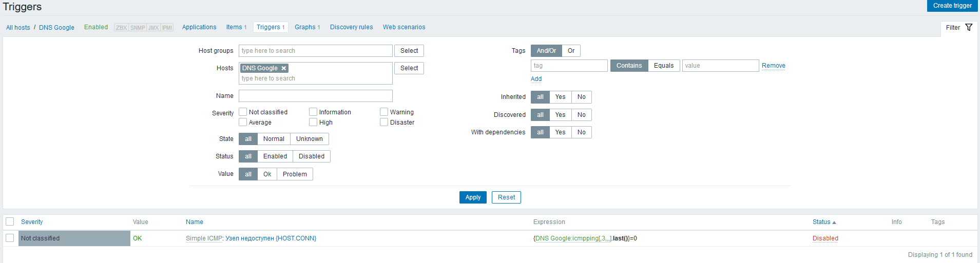980x263 pixels.
Task: Click the Filter funnel icon
Action: tap(969, 27)
